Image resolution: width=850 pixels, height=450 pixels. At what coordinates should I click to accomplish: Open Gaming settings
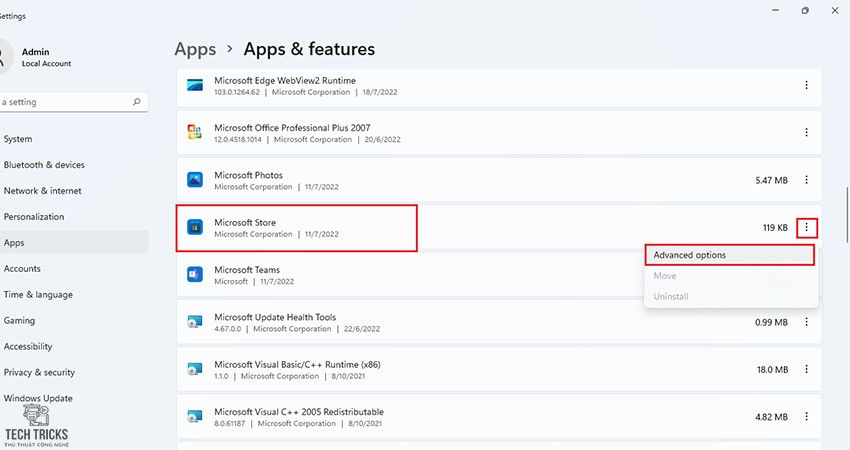[74, 320]
